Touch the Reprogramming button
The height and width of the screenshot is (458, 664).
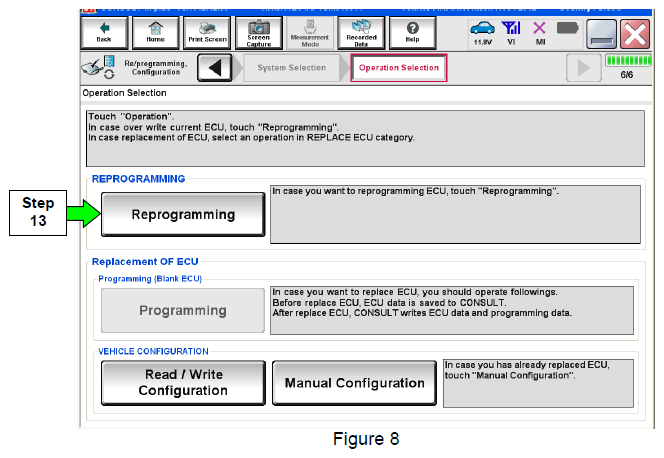(183, 214)
